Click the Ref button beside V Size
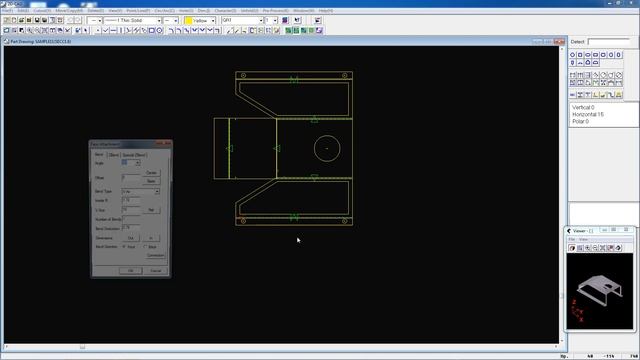 tap(151, 210)
